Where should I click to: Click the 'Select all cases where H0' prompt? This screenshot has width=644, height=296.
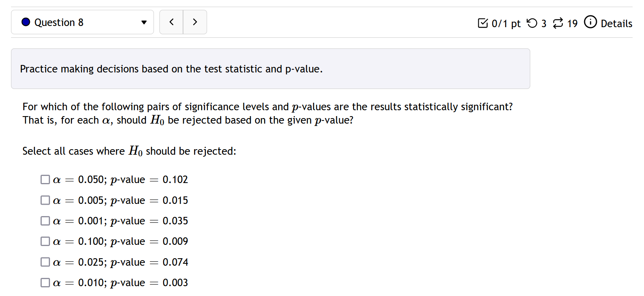click(129, 151)
